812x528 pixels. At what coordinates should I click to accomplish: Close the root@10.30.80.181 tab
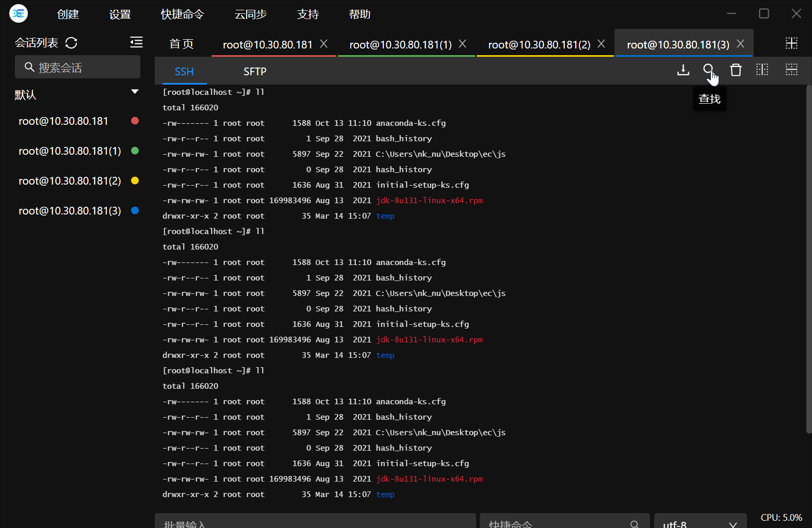click(x=324, y=44)
